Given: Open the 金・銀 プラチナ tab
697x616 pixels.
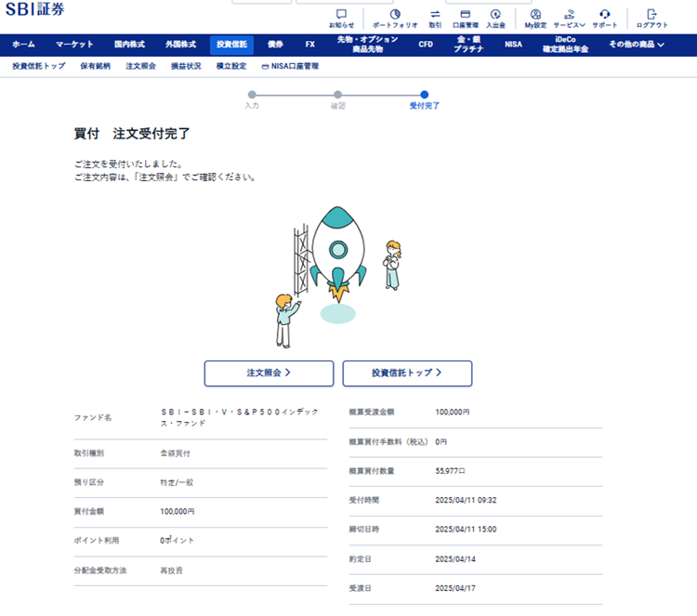Looking at the screenshot, I should pyautogui.click(x=468, y=45).
